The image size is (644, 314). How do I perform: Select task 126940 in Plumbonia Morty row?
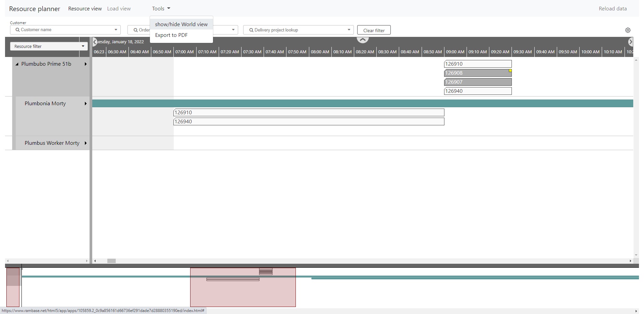point(309,122)
